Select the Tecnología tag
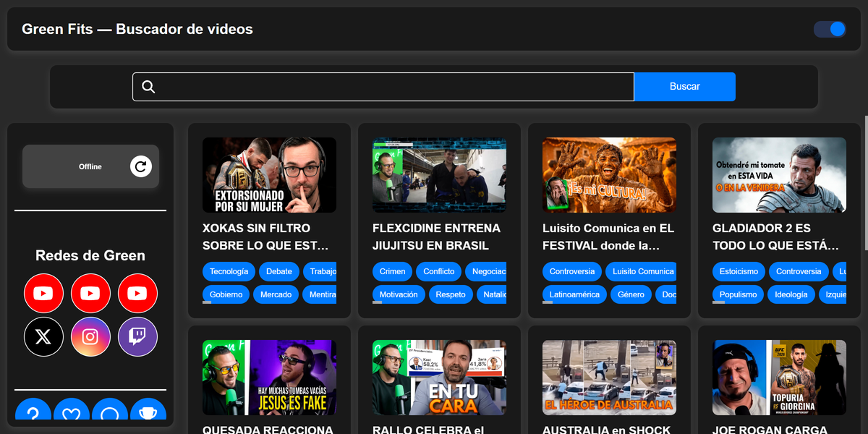This screenshot has height=434, width=868. (229, 272)
